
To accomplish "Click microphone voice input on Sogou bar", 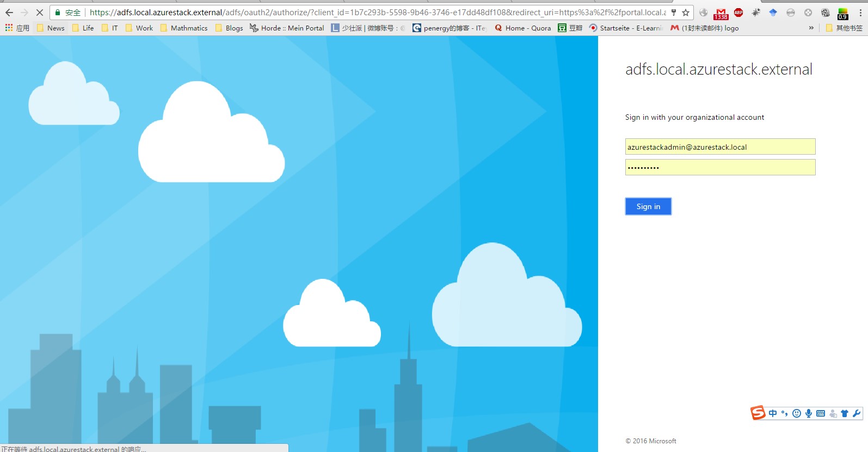I will pyautogui.click(x=809, y=413).
